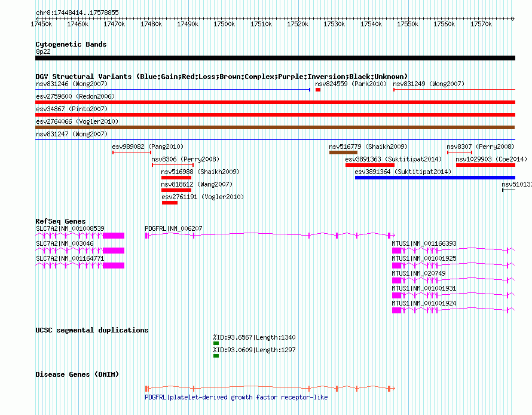Open the PDGFRL NM_006207 gene label
This screenshot has width=532, height=415.
[173, 228]
